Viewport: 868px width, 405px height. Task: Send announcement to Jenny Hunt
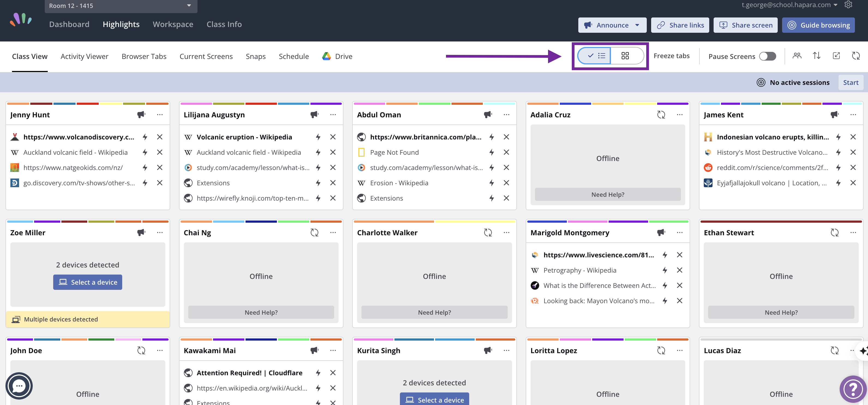pos(141,115)
